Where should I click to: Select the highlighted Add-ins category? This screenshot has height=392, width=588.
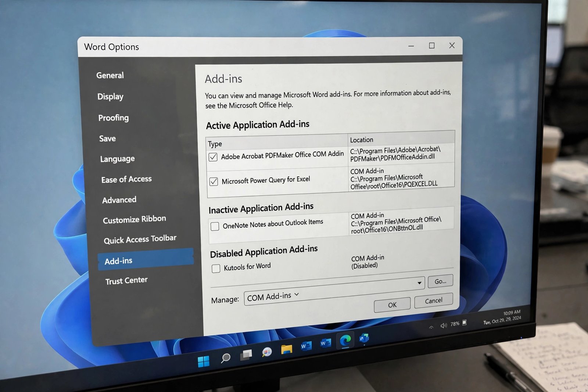pos(146,259)
